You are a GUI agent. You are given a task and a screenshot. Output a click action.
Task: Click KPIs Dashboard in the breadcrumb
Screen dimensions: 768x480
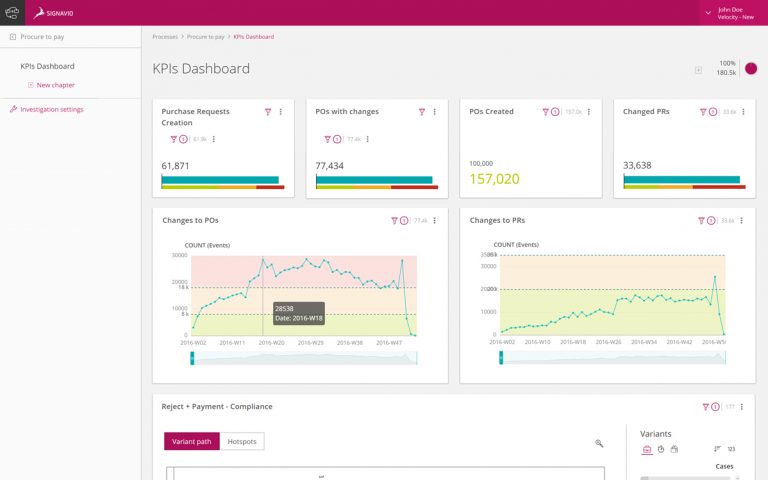254,37
